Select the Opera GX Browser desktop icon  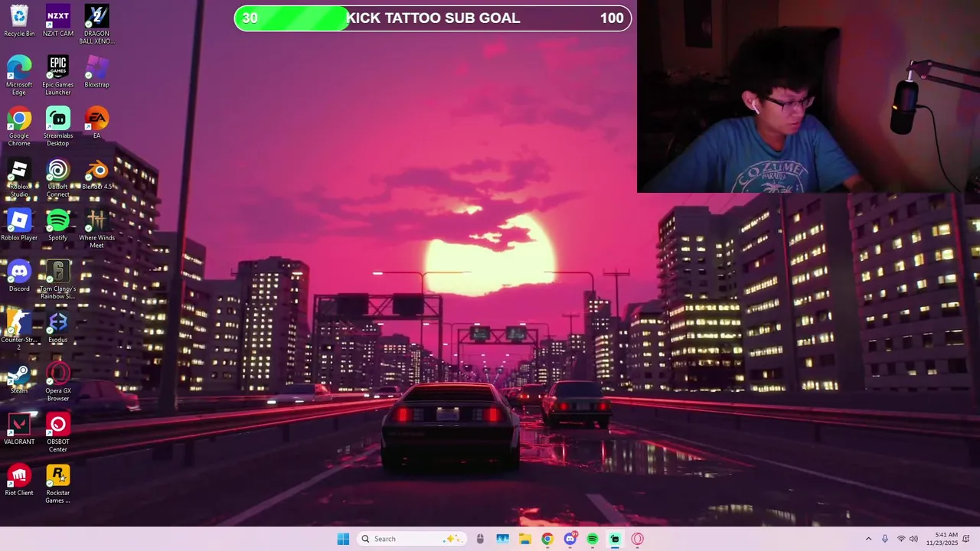58,382
